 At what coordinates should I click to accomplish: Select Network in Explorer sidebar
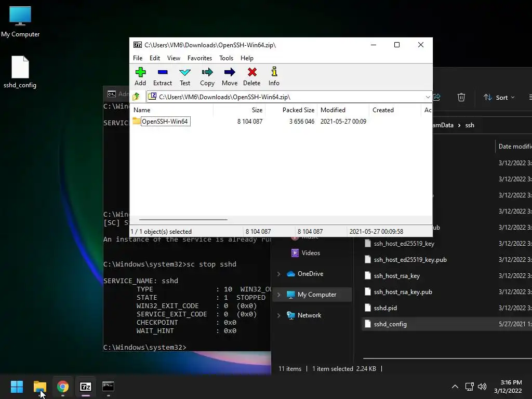[x=304, y=315]
